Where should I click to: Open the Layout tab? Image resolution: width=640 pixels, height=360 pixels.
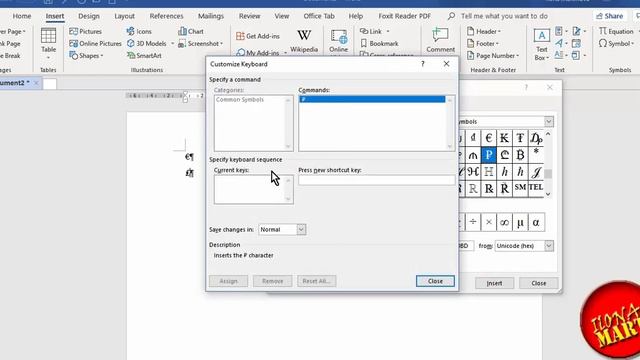click(x=124, y=16)
